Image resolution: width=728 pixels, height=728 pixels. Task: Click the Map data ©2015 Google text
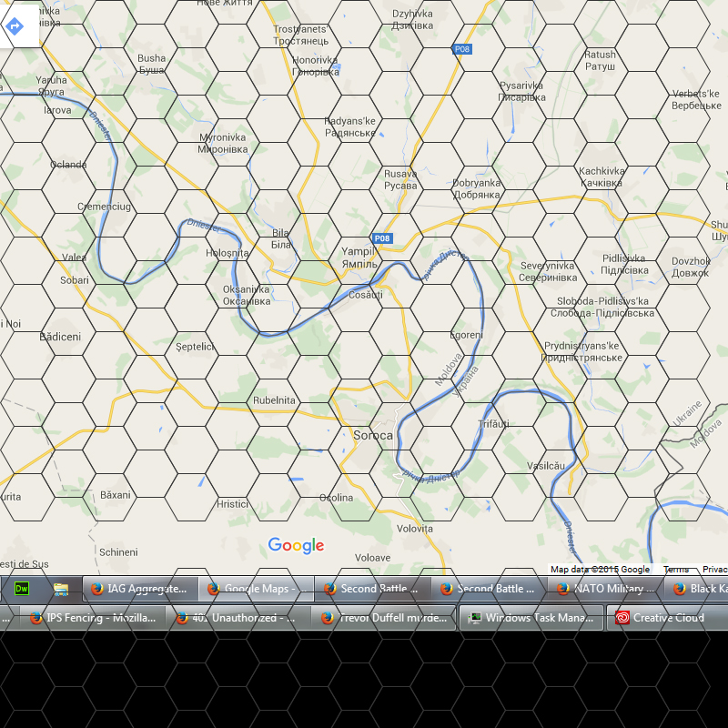point(600,570)
